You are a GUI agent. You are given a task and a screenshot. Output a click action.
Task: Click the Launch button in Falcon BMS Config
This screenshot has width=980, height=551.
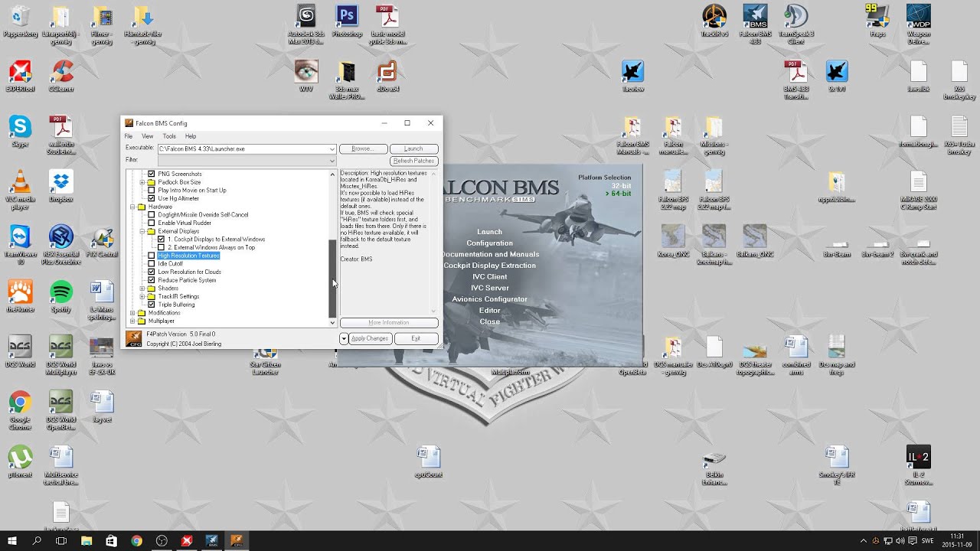point(413,148)
